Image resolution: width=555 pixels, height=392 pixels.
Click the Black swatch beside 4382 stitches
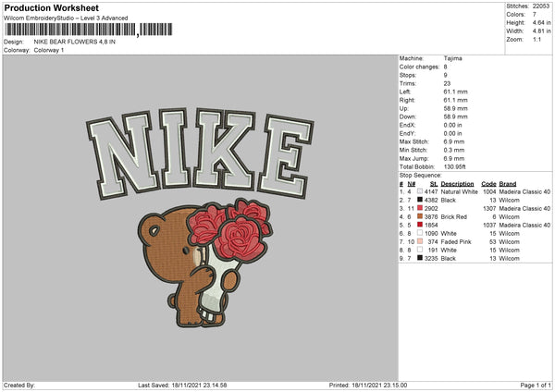pos(420,200)
